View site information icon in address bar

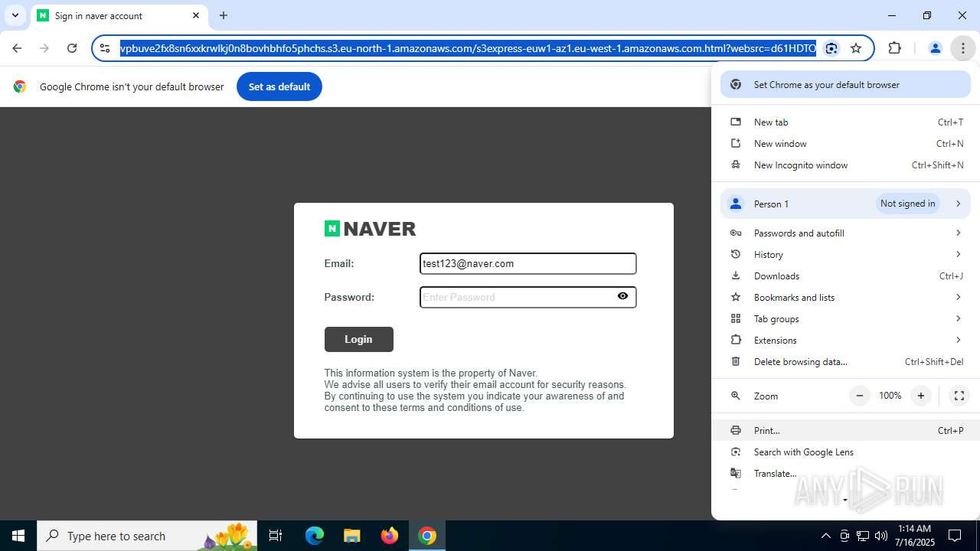pyautogui.click(x=106, y=48)
